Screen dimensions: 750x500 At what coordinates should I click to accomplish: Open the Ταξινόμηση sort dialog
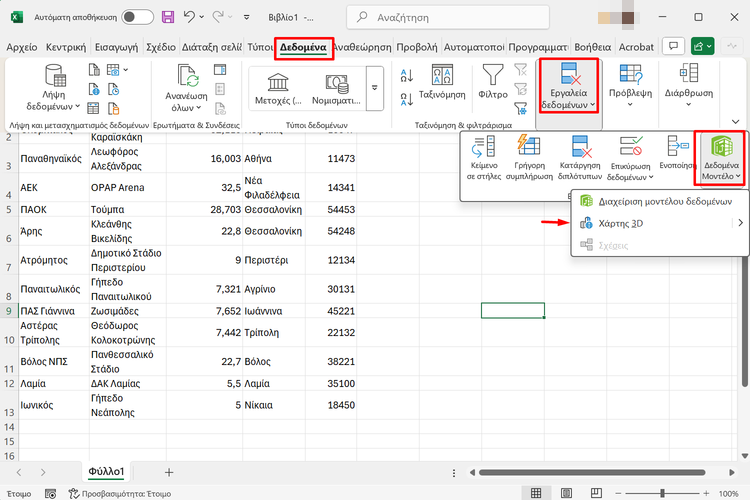[x=442, y=82]
